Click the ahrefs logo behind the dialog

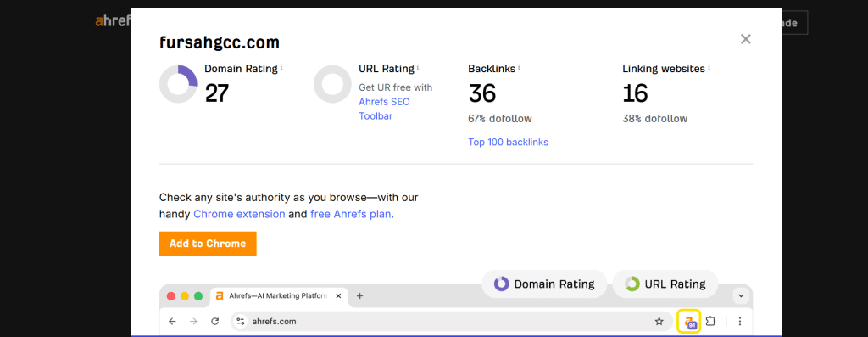pyautogui.click(x=113, y=21)
